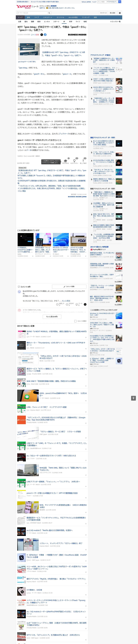Select the 速報 tab

(28, 17)
